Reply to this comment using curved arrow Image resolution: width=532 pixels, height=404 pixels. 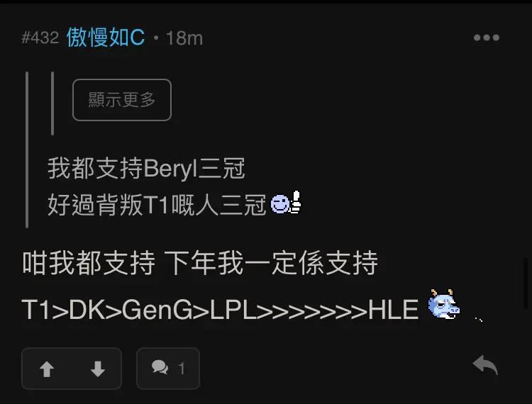(485, 365)
